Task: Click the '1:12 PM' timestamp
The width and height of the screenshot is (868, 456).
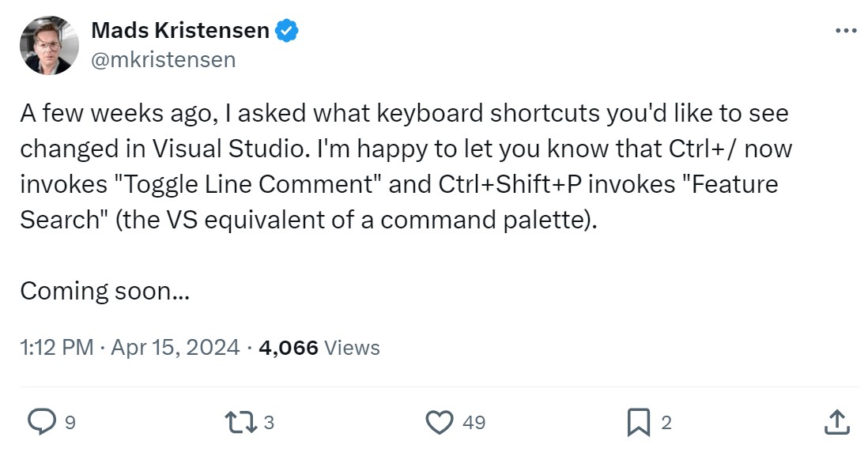Action: 57,348
